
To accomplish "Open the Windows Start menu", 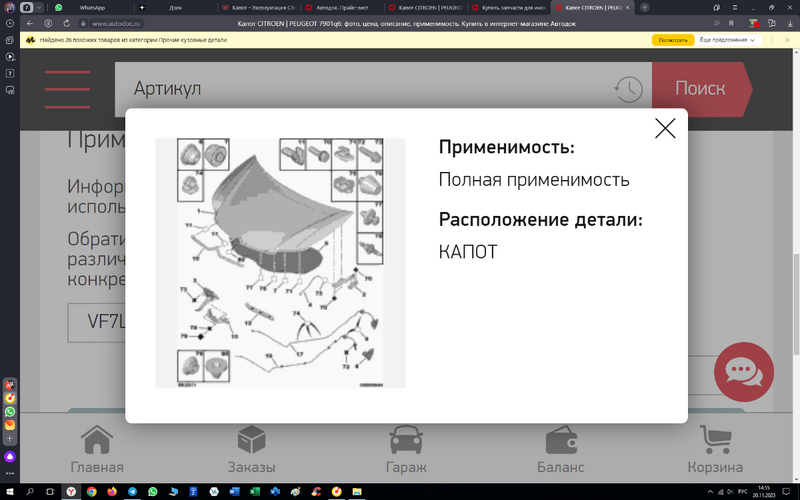I will (x=10, y=492).
